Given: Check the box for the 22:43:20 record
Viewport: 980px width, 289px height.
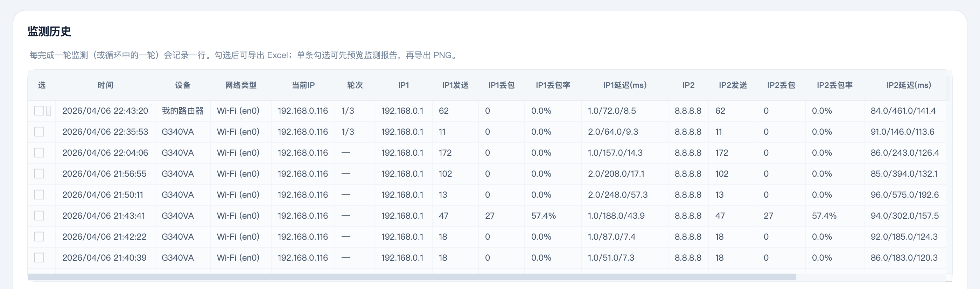Looking at the screenshot, I should (x=39, y=111).
